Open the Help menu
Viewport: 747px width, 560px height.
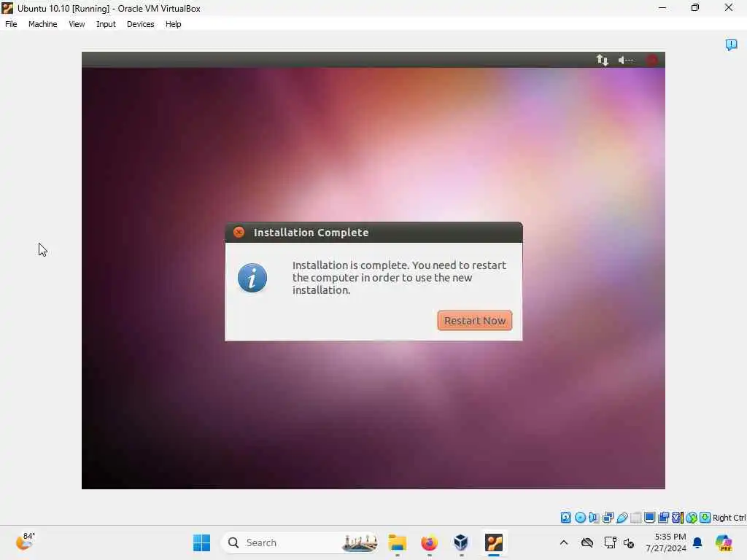tap(173, 24)
